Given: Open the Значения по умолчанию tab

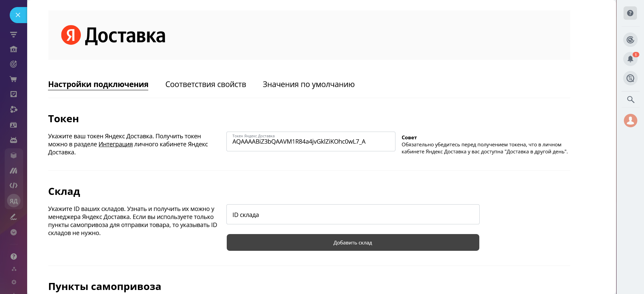Looking at the screenshot, I should click(309, 84).
